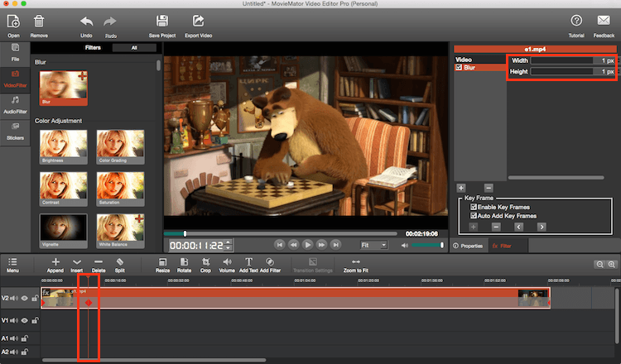Adjust the blur Width slider
The height and width of the screenshot is (364, 621).
[562, 60]
